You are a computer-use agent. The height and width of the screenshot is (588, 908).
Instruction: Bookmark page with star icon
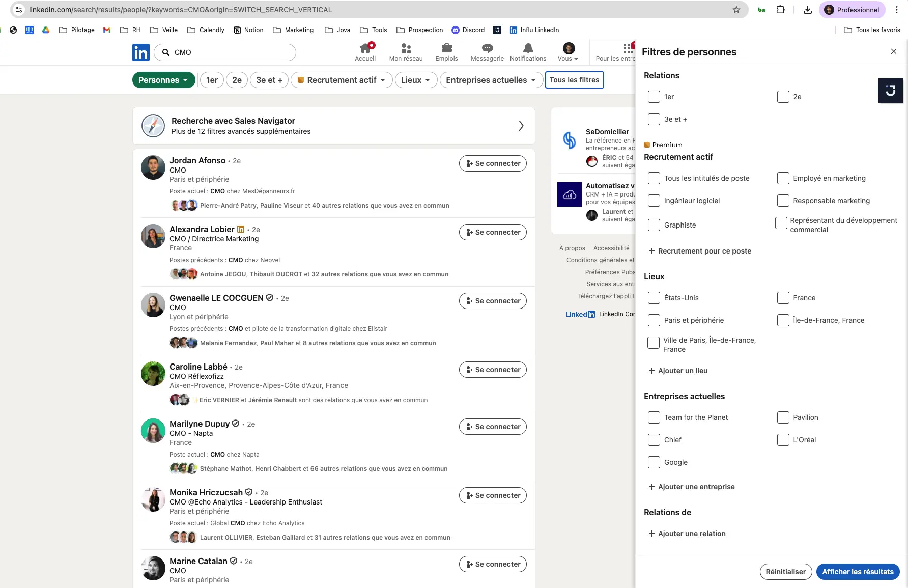736,10
